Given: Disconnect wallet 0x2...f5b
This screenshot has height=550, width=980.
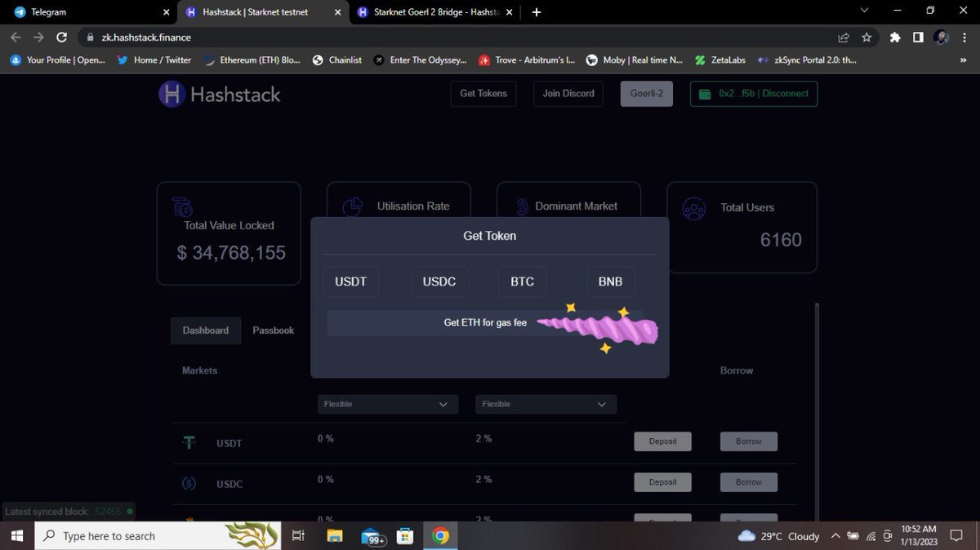Looking at the screenshot, I should click(x=754, y=94).
